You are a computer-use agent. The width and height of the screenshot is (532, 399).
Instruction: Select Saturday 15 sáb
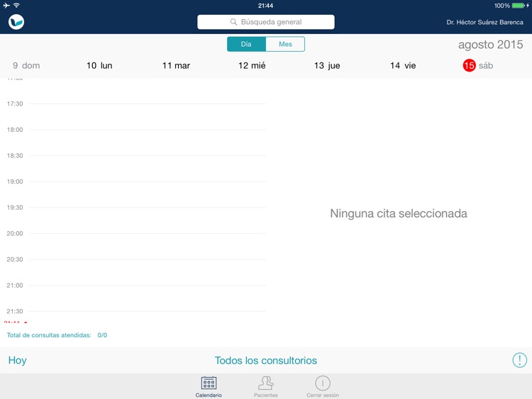477,65
